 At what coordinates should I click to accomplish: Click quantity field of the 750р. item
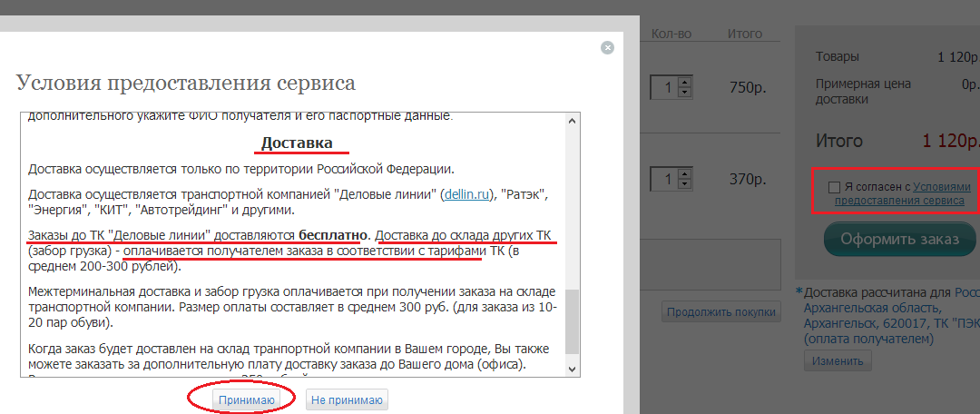pyautogui.click(x=665, y=87)
